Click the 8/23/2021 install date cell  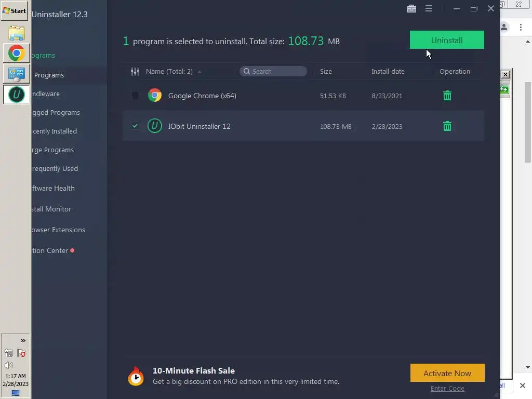(387, 96)
